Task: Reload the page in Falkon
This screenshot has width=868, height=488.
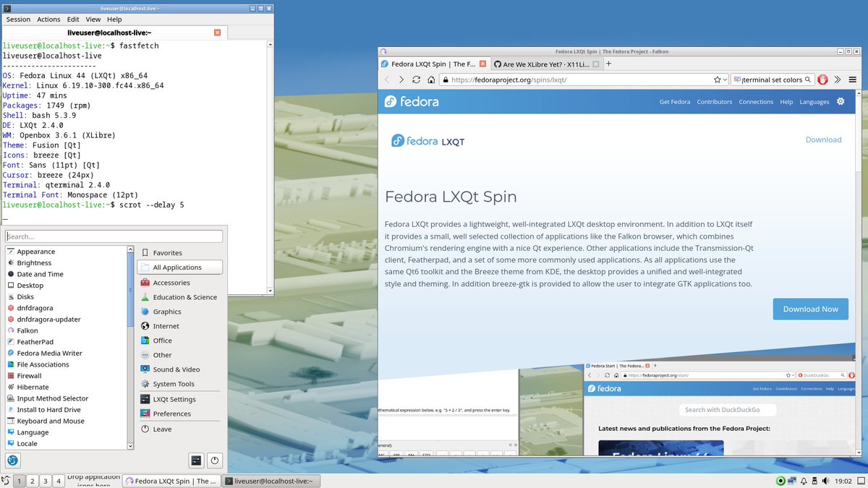Action: [416, 80]
